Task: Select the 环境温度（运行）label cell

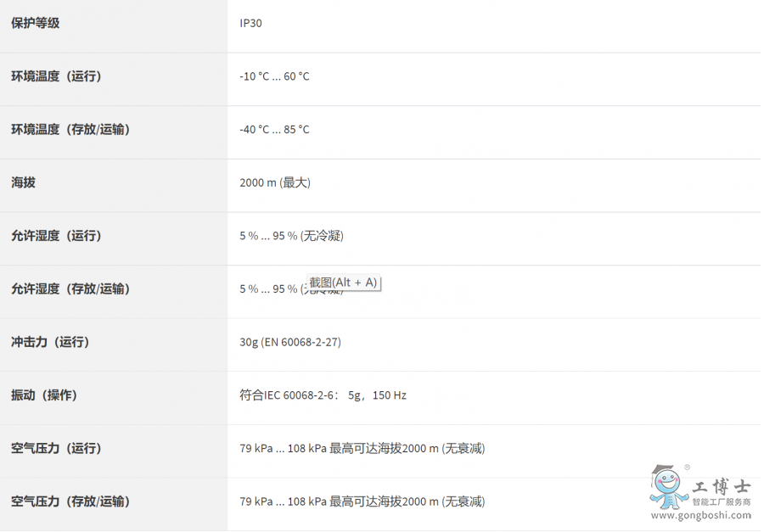Action: click(x=56, y=76)
